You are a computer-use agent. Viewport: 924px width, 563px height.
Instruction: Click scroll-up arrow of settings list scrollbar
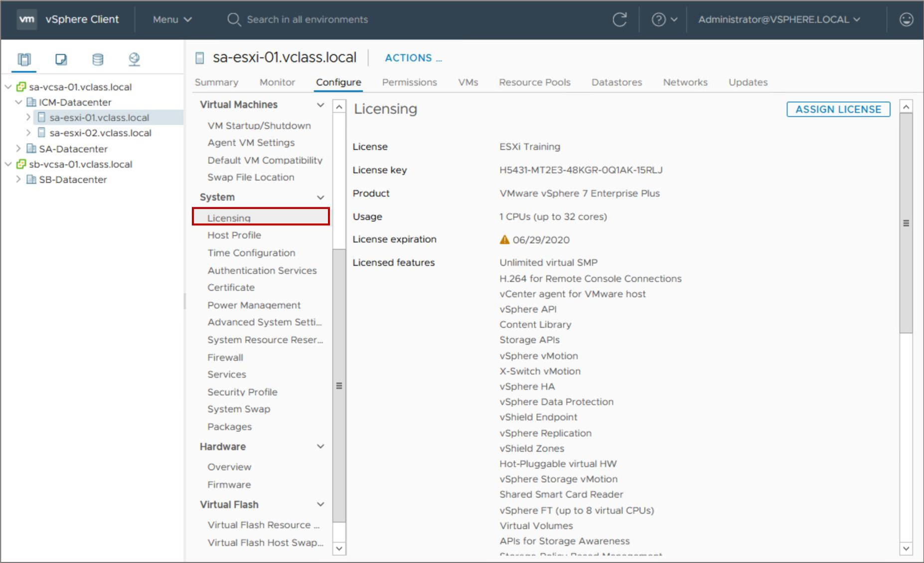click(x=339, y=107)
